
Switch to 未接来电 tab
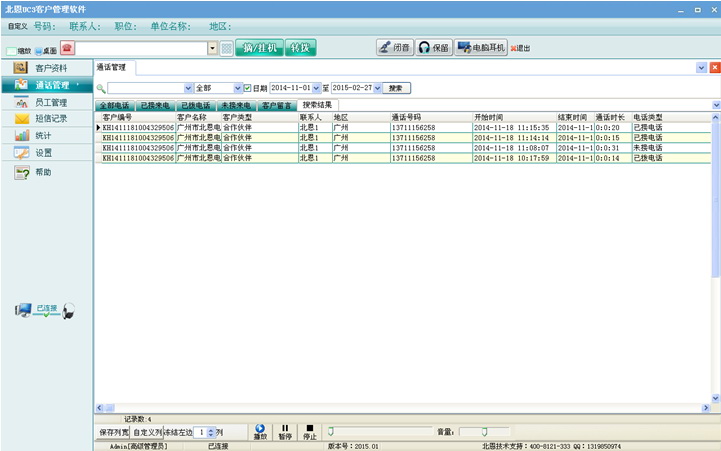236,106
